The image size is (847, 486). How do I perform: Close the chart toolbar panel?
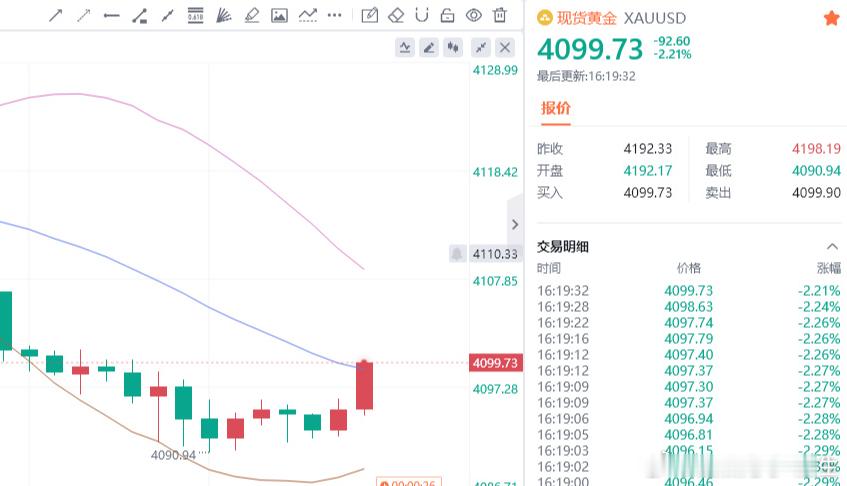[505, 48]
